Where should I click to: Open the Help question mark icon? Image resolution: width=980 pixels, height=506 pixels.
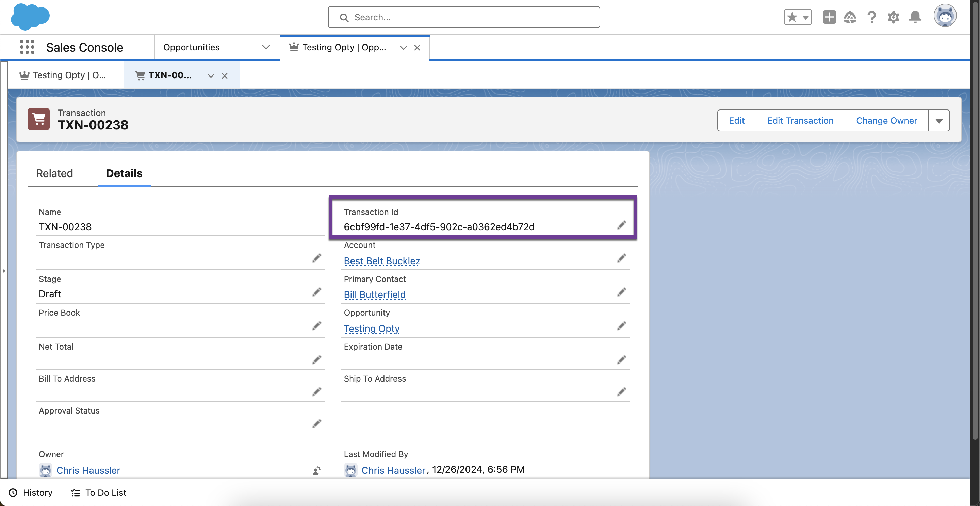click(x=871, y=17)
